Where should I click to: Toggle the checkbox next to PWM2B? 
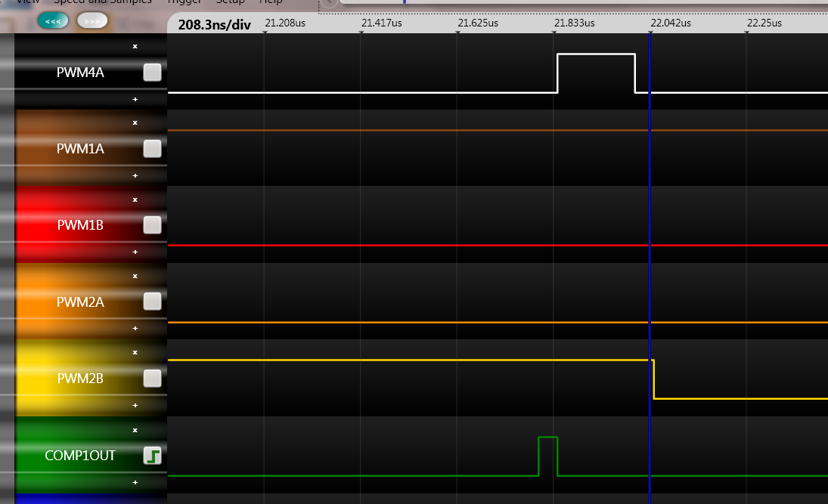click(x=152, y=378)
